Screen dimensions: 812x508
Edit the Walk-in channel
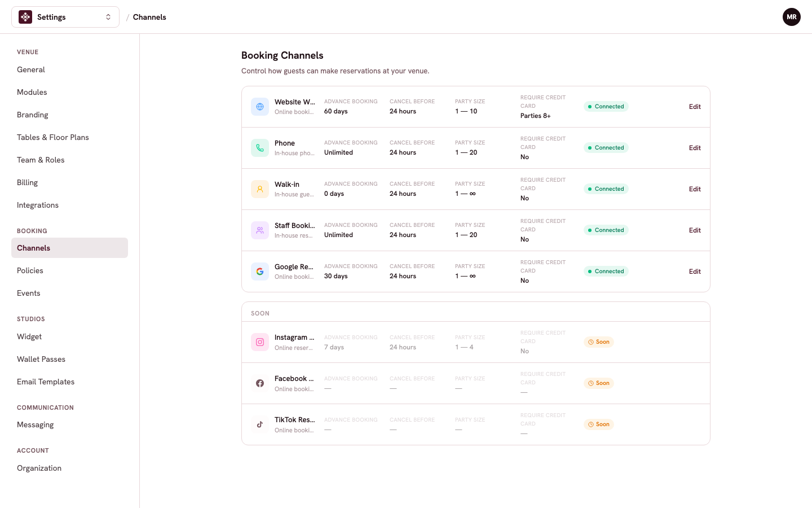click(695, 189)
